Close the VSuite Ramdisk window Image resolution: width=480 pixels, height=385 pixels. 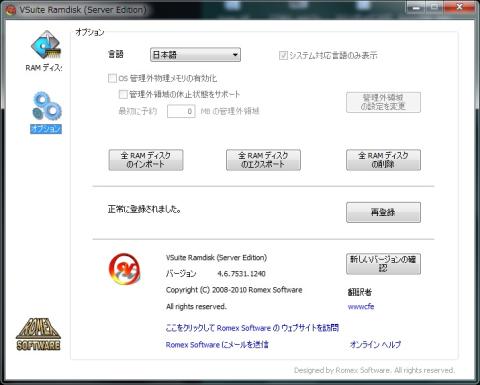click(x=459, y=7)
